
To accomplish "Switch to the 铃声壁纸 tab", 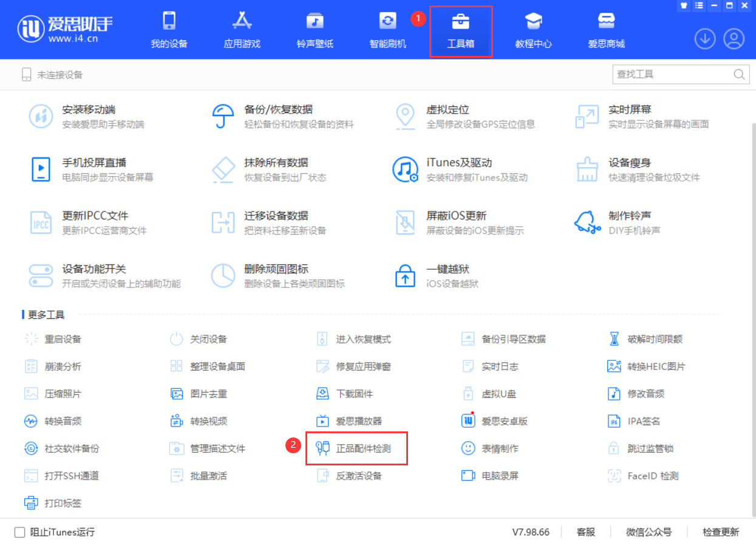I will (x=315, y=30).
